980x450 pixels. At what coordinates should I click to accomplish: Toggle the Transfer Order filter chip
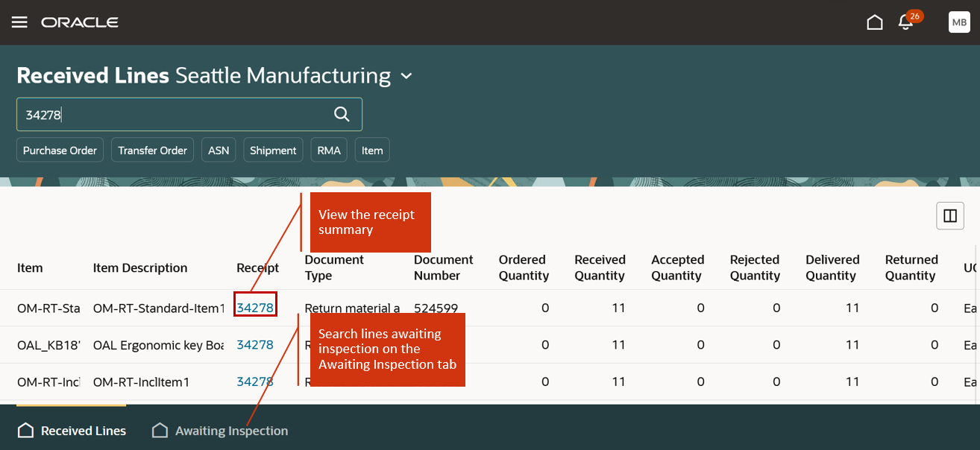[152, 150]
